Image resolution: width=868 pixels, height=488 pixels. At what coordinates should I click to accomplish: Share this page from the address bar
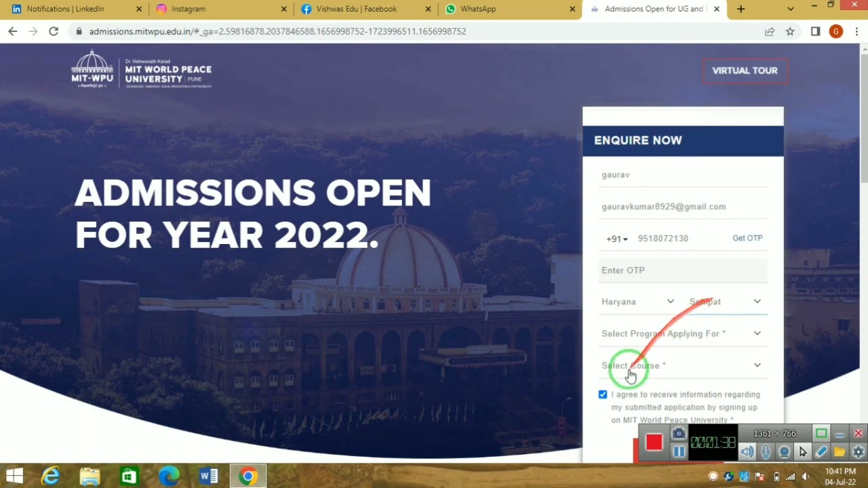tap(770, 31)
